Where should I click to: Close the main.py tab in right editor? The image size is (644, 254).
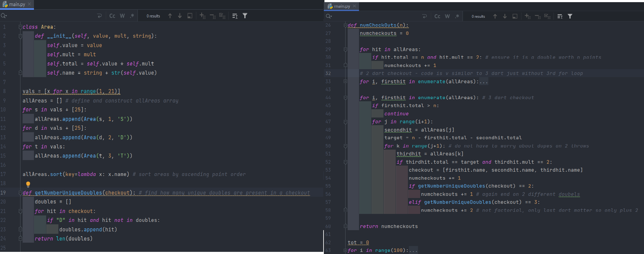[354, 6]
